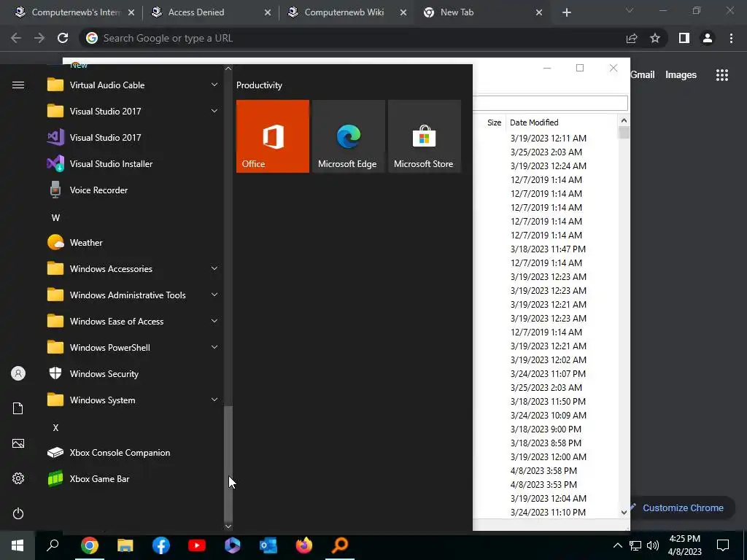Click Images link on New Tab page
The image size is (747, 560).
(x=681, y=75)
